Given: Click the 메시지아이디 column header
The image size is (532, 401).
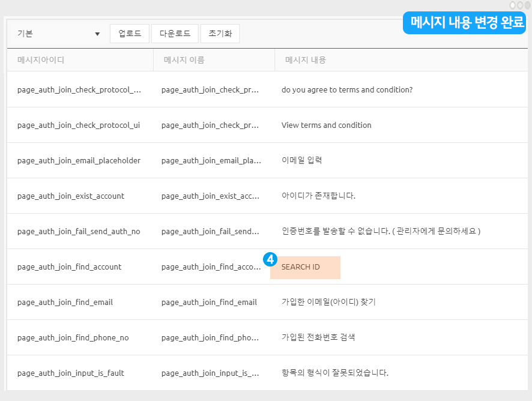Looking at the screenshot, I should [41, 60].
